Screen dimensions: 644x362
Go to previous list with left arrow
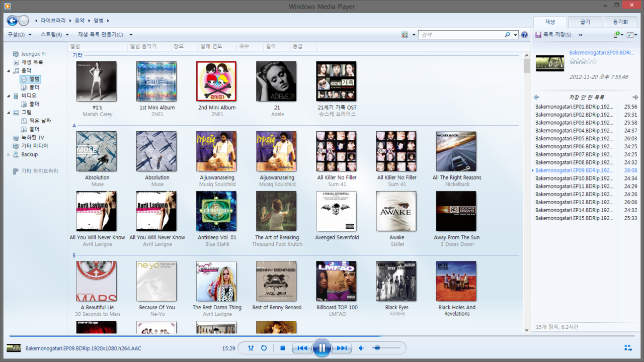tap(536, 97)
